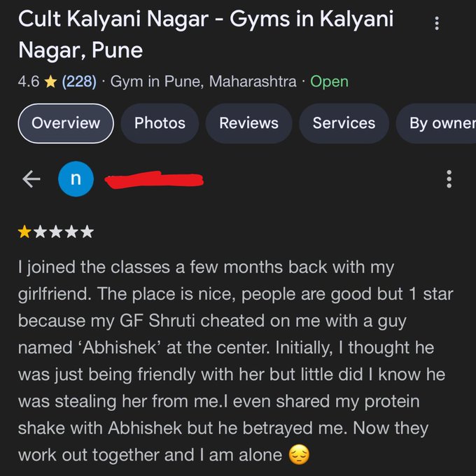
Task: Tap the back arrow next to reviewer avatar
Action: pyautogui.click(x=31, y=179)
